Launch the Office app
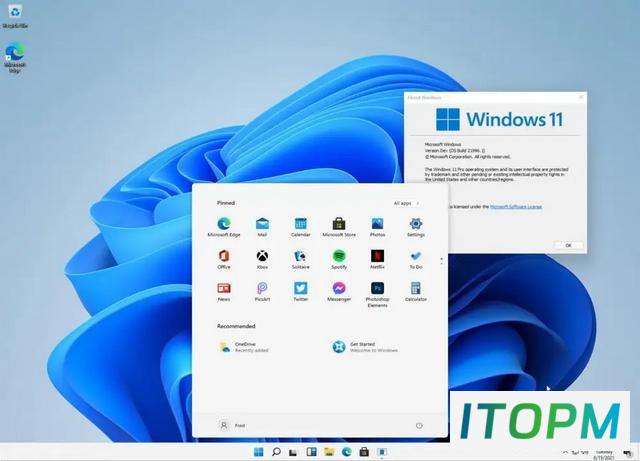 [224, 259]
